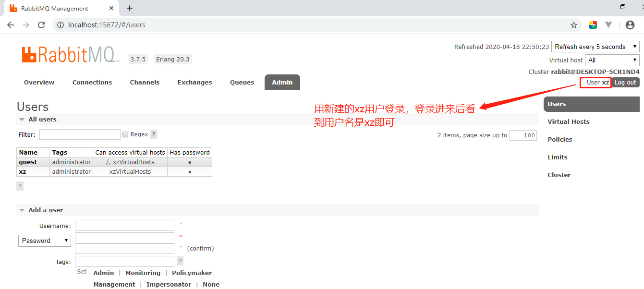Image resolution: width=644 pixels, height=289 pixels.
Task: Open the xz user link
Action: [x=23, y=171]
